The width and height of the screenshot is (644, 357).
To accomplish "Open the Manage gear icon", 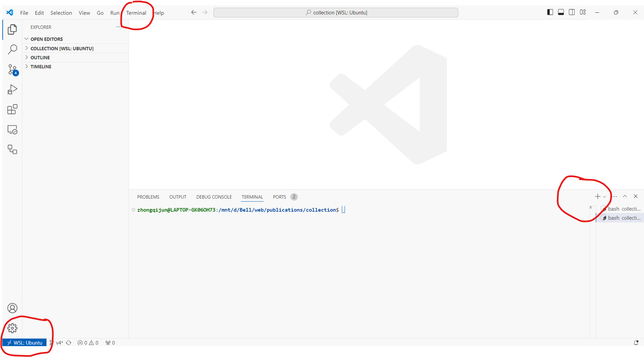I will coord(12,328).
